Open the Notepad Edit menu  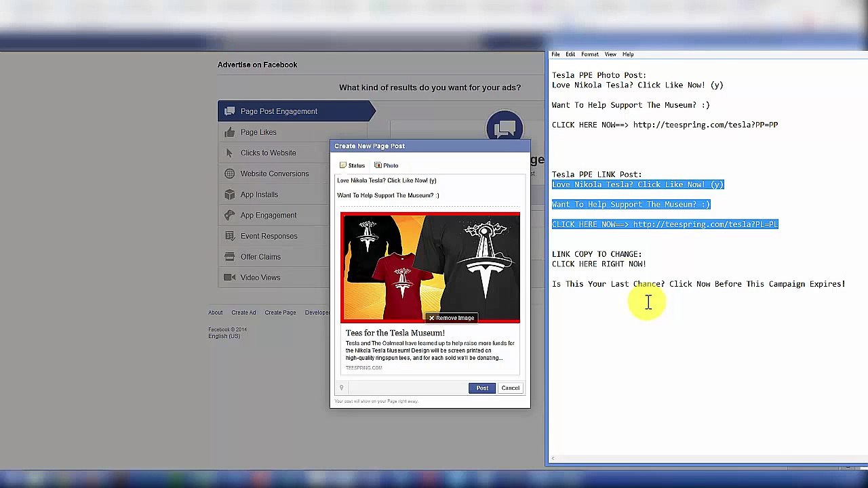click(570, 54)
